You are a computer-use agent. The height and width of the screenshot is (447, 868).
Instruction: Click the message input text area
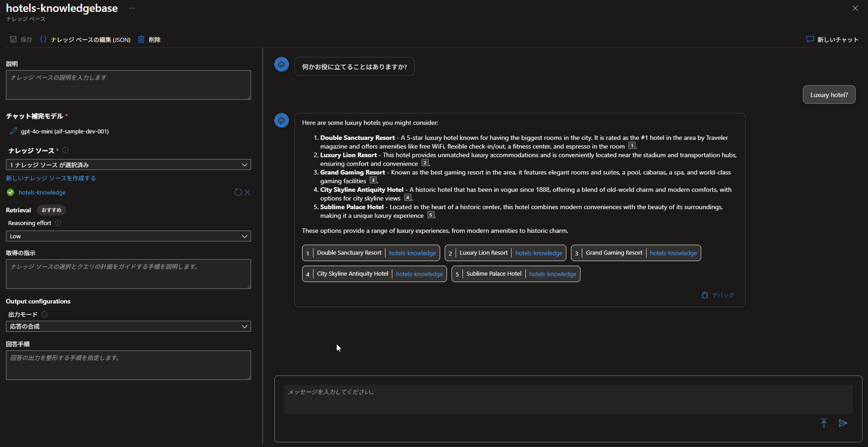coord(568,399)
